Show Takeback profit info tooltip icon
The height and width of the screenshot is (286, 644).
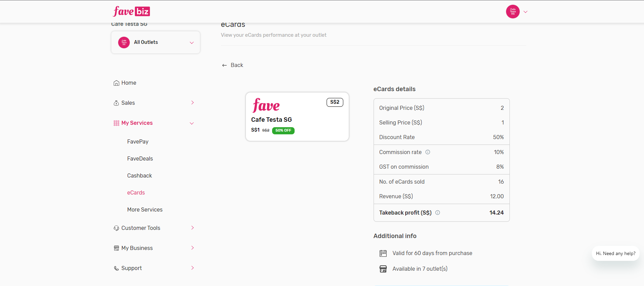click(438, 213)
